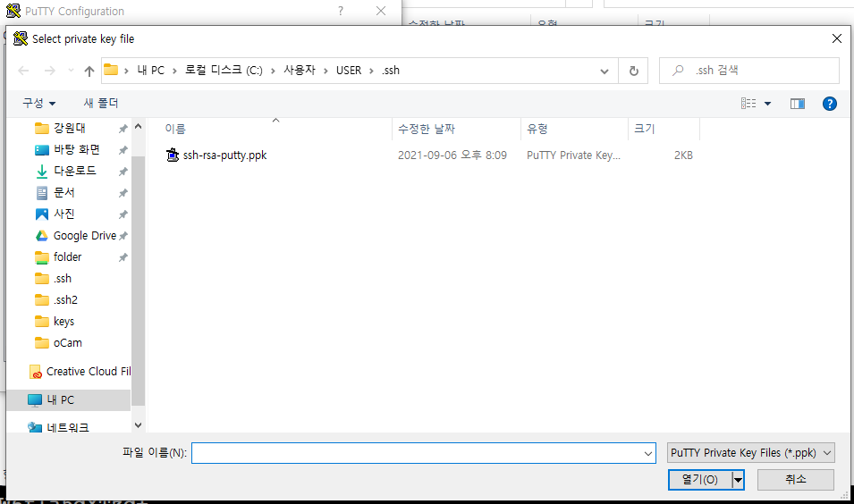Create a new folder with 새 폴더
Image resolution: width=854 pixels, height=504 pixels.
(x=101, y=103)
